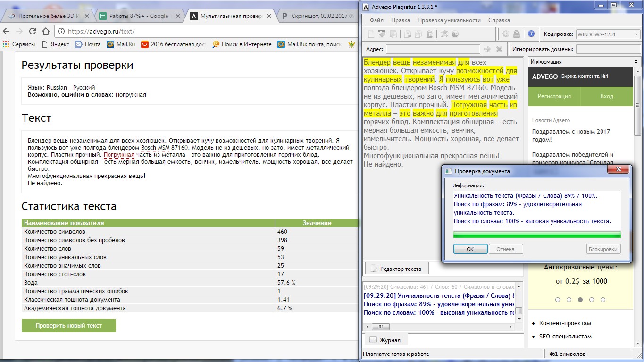The width and height of the screenshot is (644, 362).
Task: Start quick uniqueness check via checkmark icon
Action: tap(444, 34)
